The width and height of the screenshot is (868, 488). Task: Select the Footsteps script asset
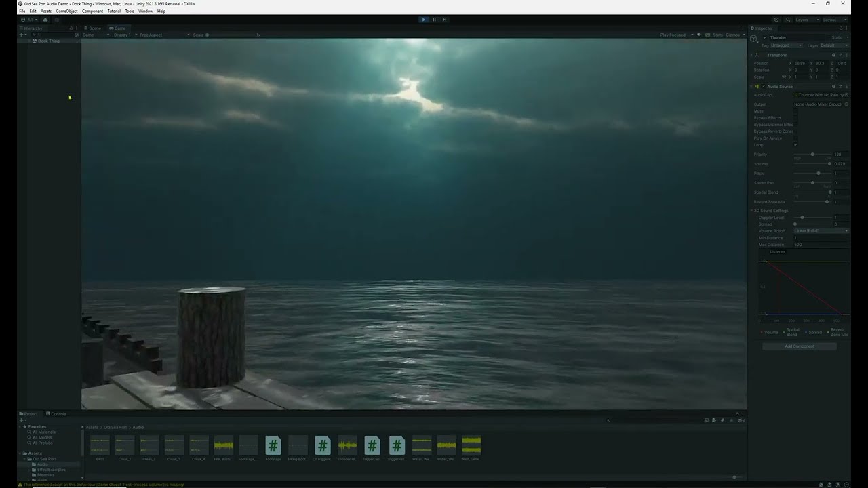click(273, 448)
